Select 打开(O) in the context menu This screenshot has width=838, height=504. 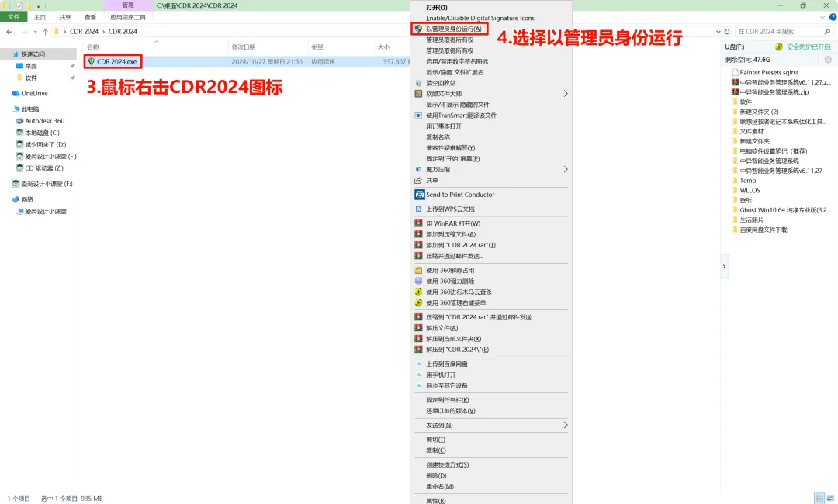tap(437, 8)
